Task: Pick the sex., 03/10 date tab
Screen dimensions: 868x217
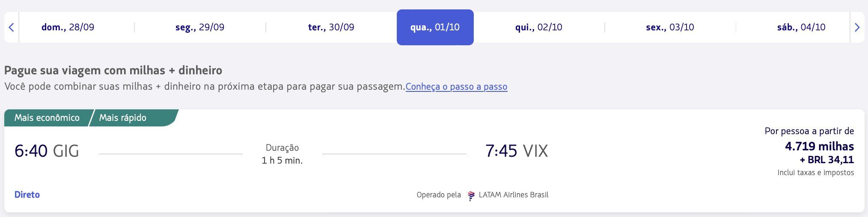Action: coord(670,27)
